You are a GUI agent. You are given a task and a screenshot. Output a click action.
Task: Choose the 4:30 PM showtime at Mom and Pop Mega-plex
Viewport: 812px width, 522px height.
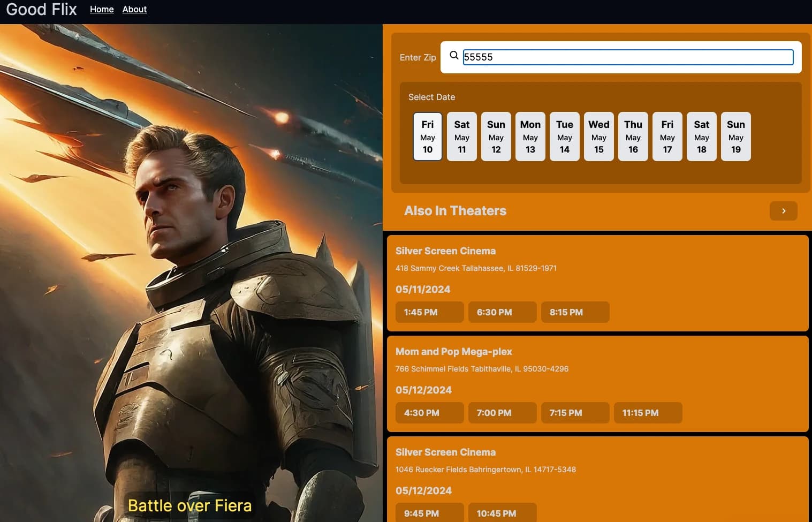(429, 413)
